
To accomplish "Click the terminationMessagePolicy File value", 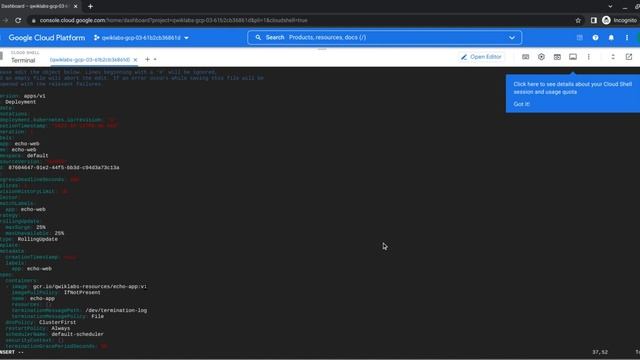I will tap(97, 316).
